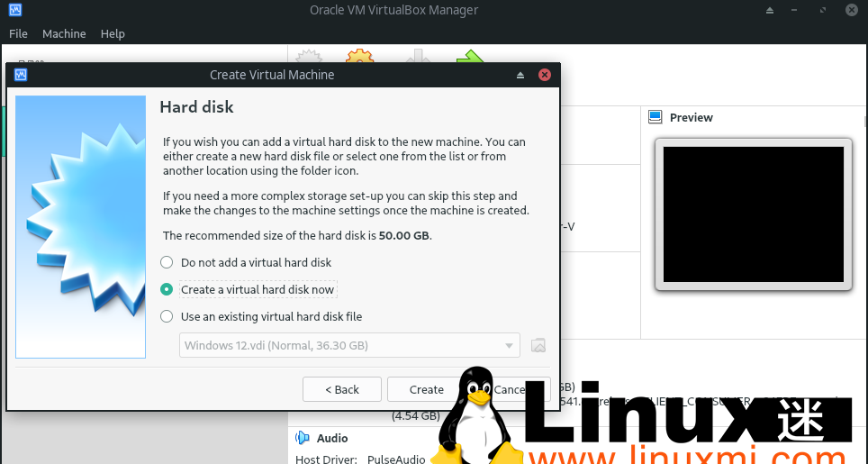Open the Help menu
868x464 pixels.
pos(113,33)
